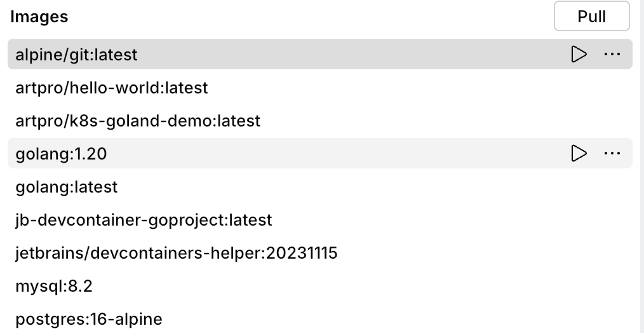Select jb-devcontainer-goproject:latest image
This screenshot has height=333, width=644.
(144, 220)
